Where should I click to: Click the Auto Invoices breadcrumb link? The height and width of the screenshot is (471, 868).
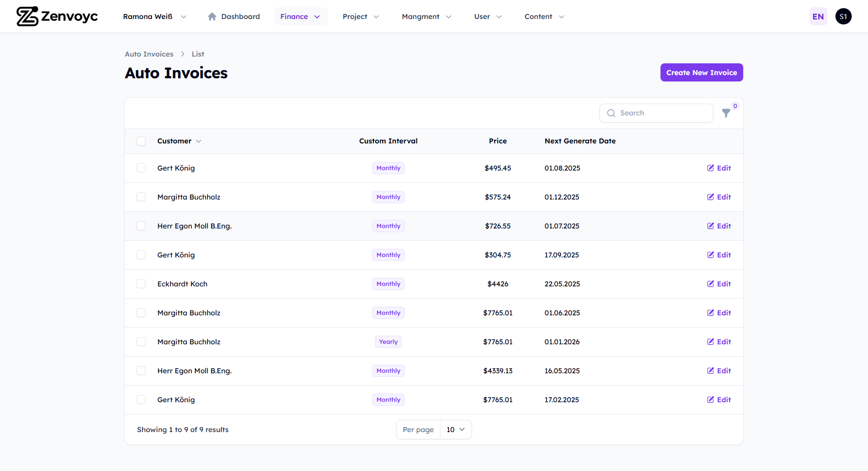tap(149, 54)
